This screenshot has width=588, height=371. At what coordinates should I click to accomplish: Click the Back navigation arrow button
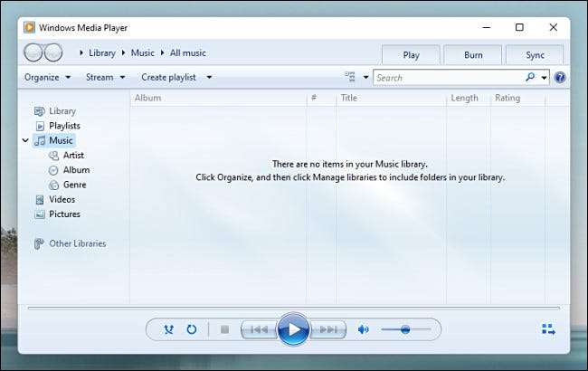coord(33,52)
